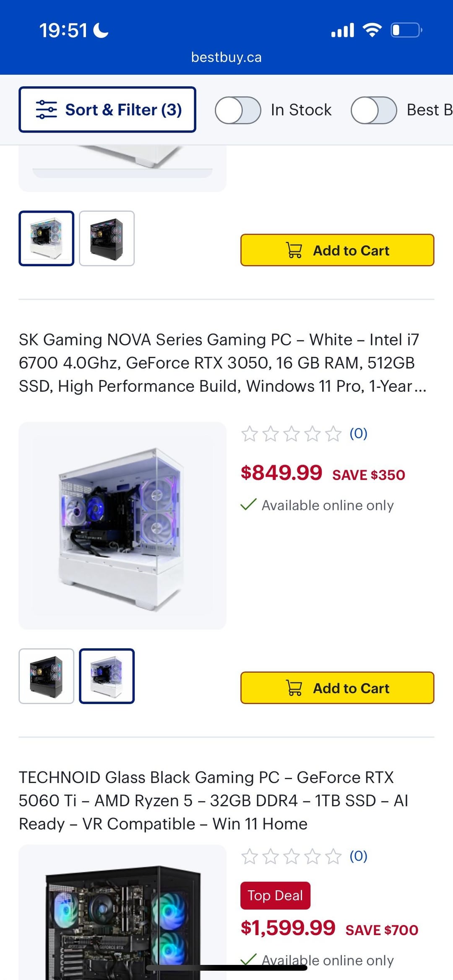Screen dimensions: 453x980
Task: Choose black variant thumbnail of top product
Action: tap(107, 238)
